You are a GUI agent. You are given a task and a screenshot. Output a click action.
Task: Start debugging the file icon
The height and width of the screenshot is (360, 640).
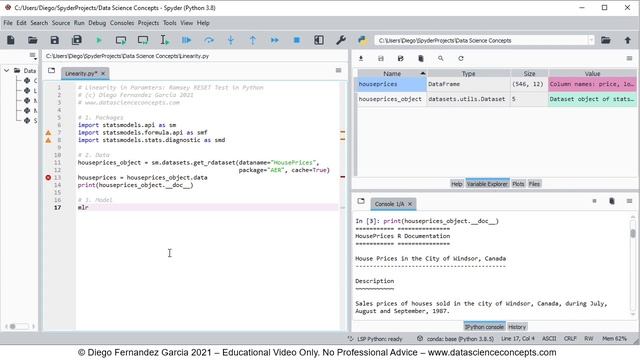pyautogui.click(x=187, y=40)
